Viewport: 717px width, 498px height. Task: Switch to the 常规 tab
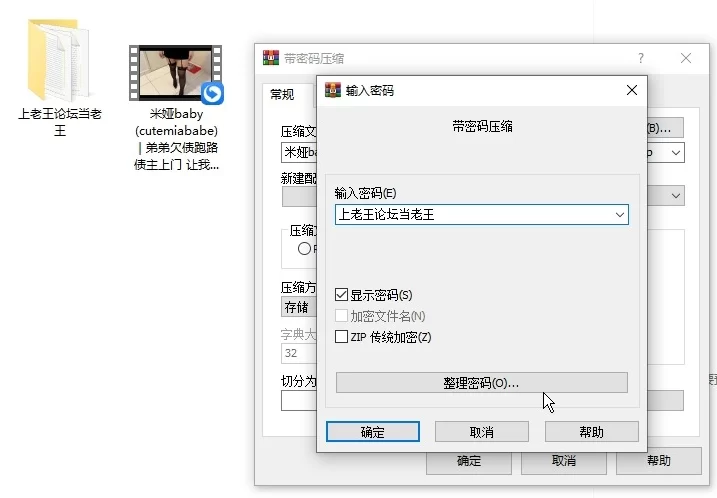tap(282, 95)
